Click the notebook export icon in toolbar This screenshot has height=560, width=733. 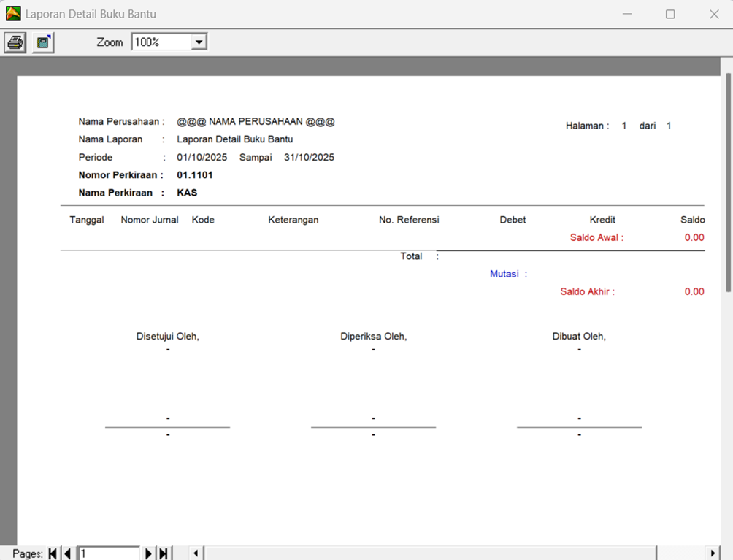[43, 42]
